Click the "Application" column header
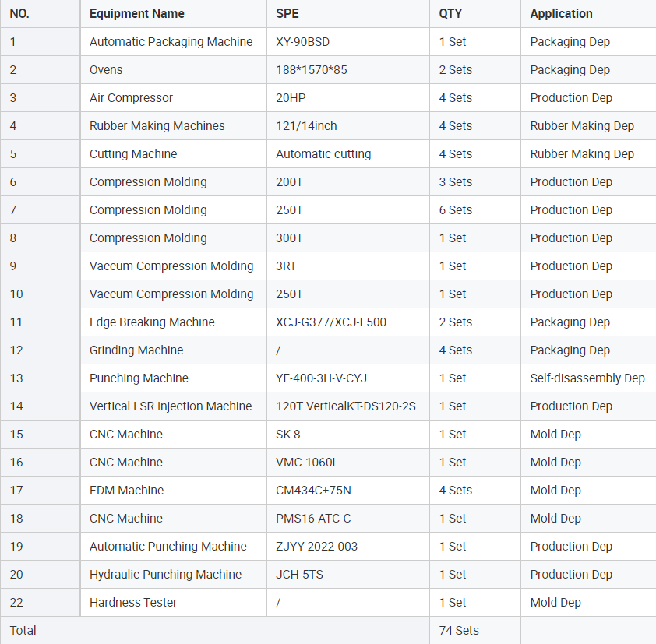Viewport: 656px width, 644px height. pyautogui.click(x=561, y=13)
